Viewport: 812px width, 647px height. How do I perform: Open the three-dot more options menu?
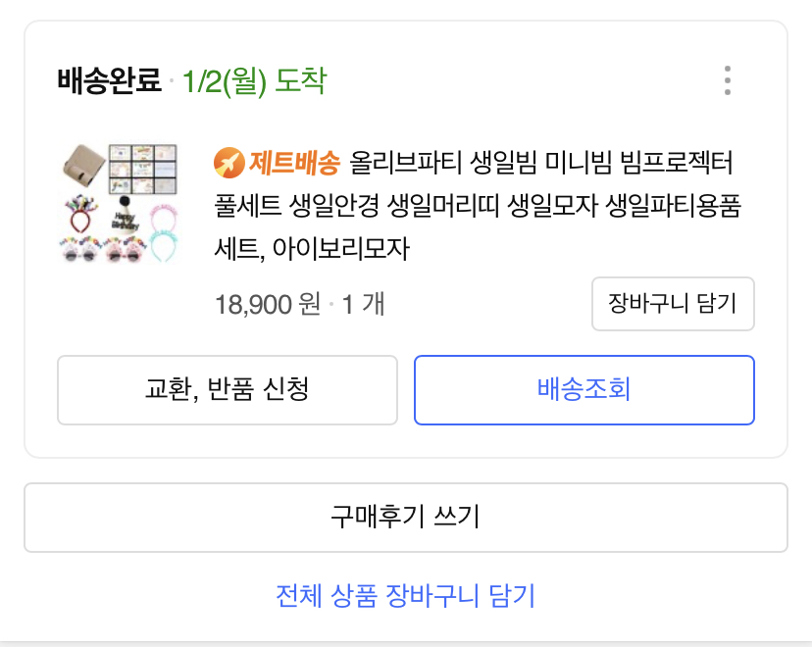(727, 80)
